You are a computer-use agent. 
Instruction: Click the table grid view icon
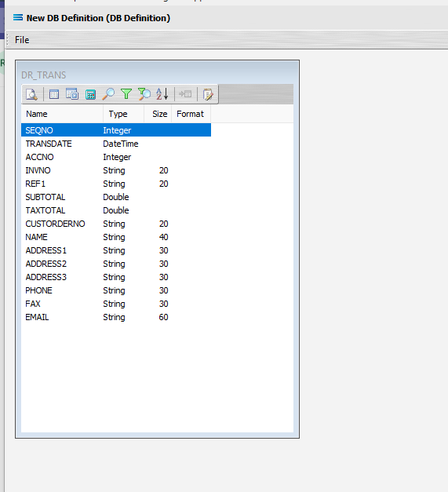54,94
